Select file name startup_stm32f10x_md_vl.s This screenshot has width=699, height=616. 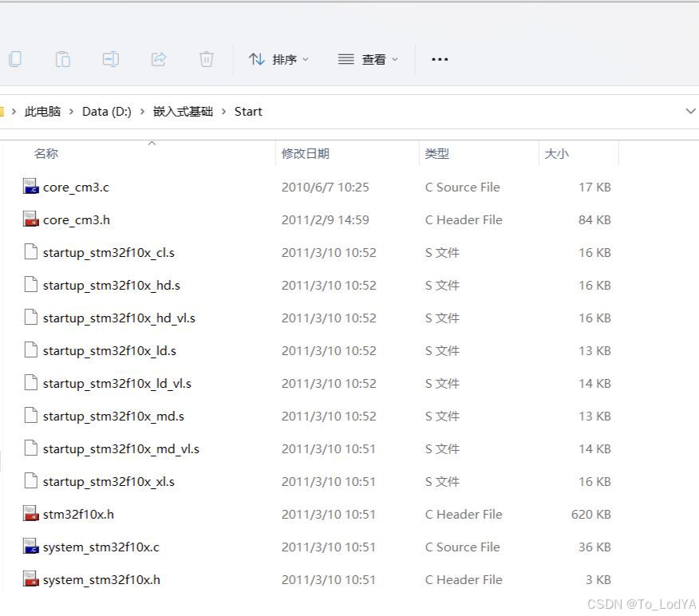pos(121,449)
